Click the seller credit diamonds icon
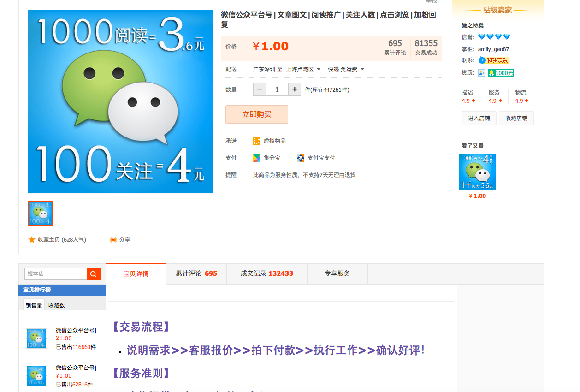Viewport: 580px width, 392px height. [x=494, y=37]
